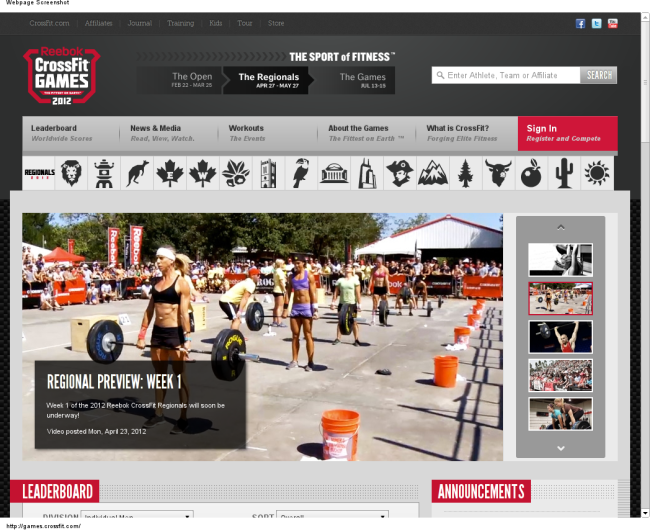
Task: Click the Sign In button
Action: (567, 133)
